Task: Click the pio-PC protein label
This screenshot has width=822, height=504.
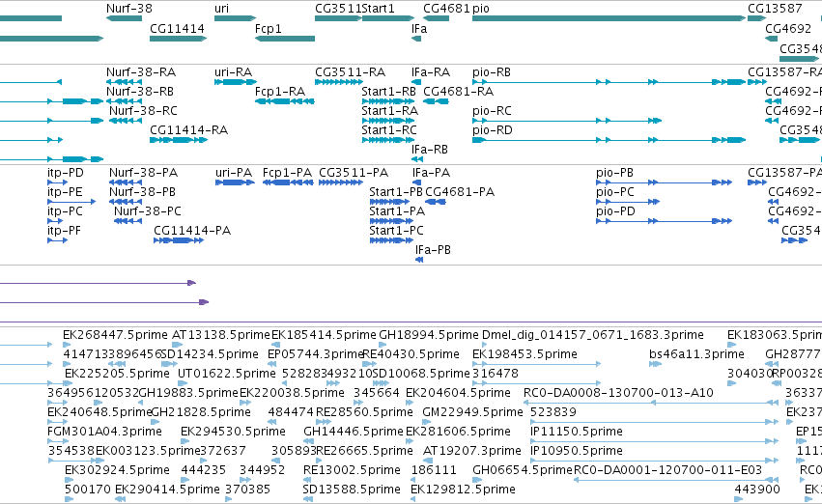Action: point(615,192)
